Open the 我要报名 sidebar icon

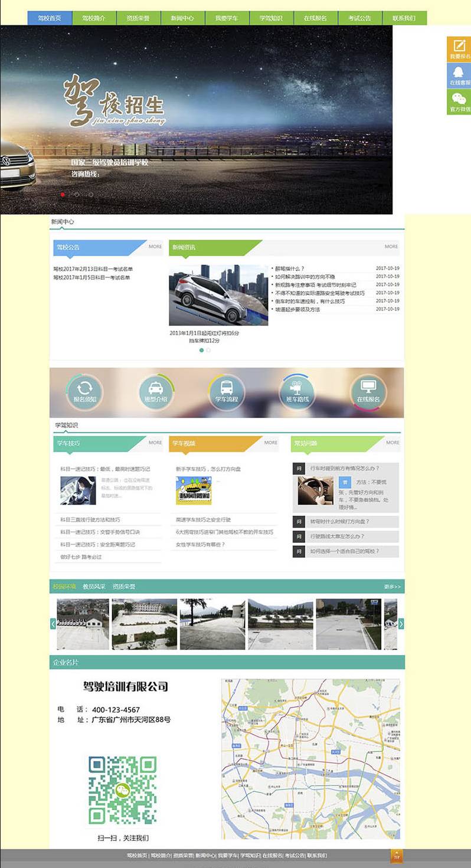click(459, 49)
